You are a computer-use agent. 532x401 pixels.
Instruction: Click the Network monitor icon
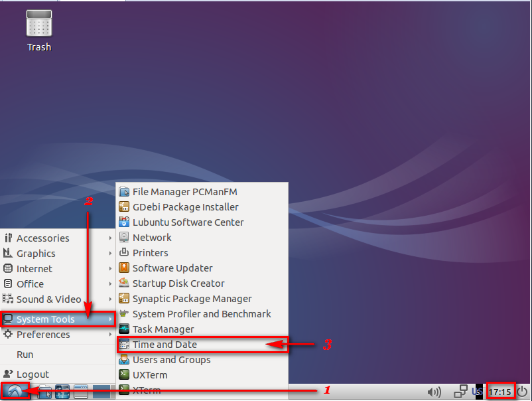(x=124, y=237)
